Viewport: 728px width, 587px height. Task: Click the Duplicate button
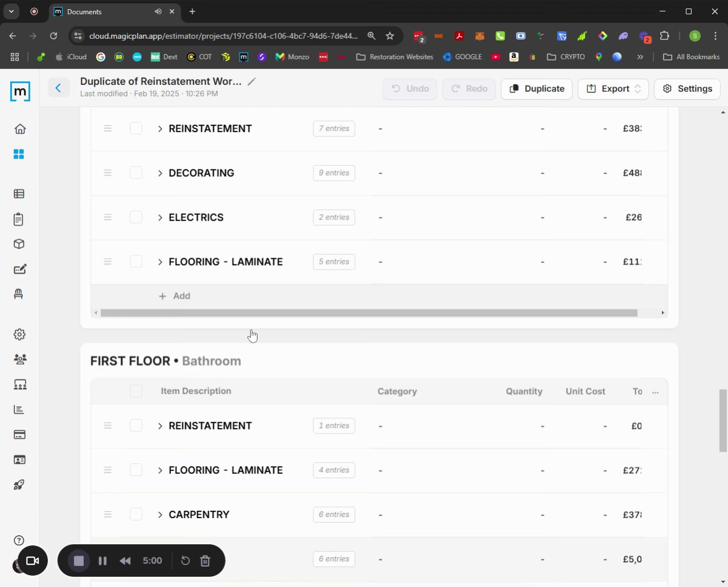pos(537,89)
